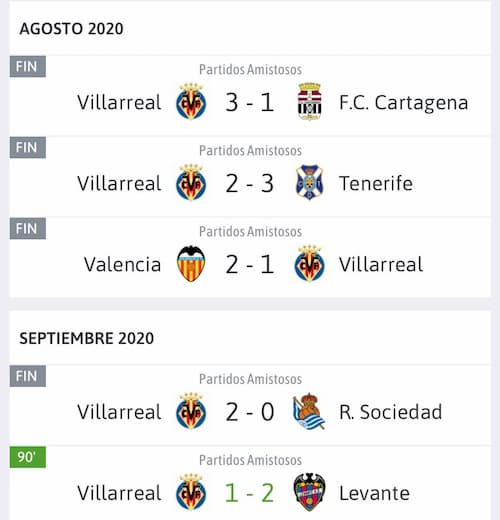Select the SEPTIEMBRE 2020 section header

click(x=87, y=338)
